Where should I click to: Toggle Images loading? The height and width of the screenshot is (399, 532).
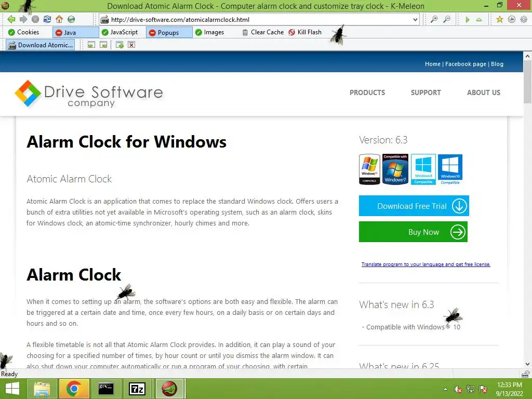point(210,32)
